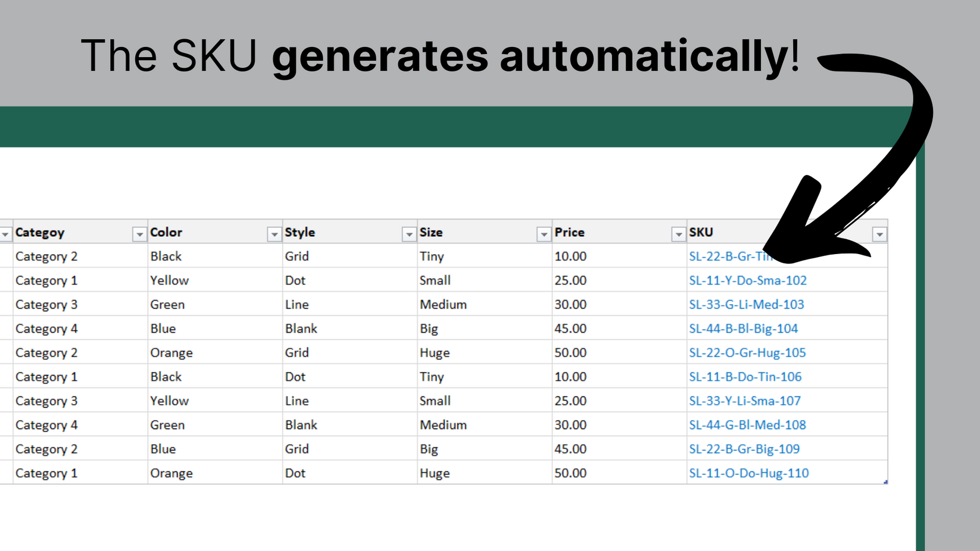Open the SKU column filter dropdown
The height and width of the screenshot is (551, 980).
pos(880,234)
